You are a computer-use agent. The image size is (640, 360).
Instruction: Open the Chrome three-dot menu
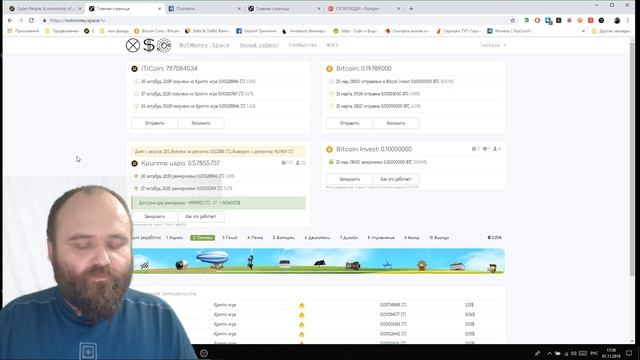click(628, 20)
